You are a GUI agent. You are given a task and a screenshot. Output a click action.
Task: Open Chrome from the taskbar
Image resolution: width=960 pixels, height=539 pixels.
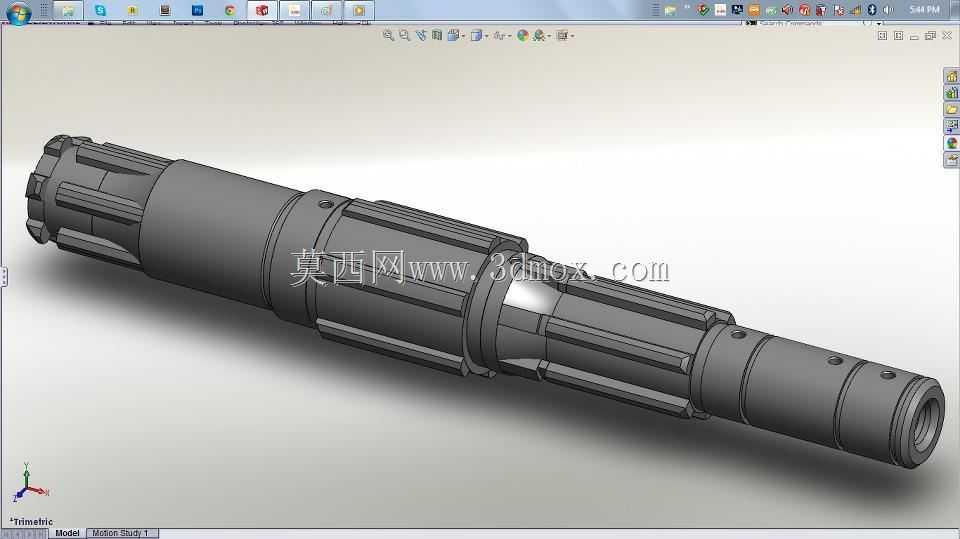pyautogui.click(x=230, y=10)
